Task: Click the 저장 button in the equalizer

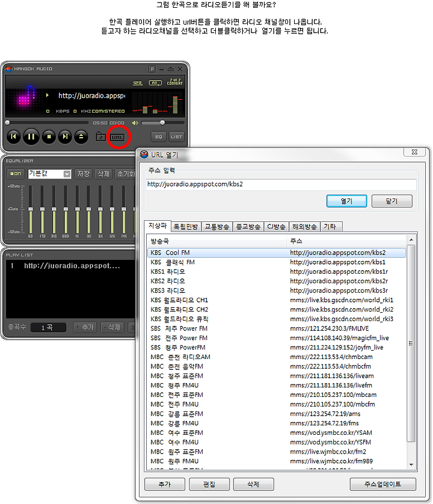Action: tap(84, 174)
